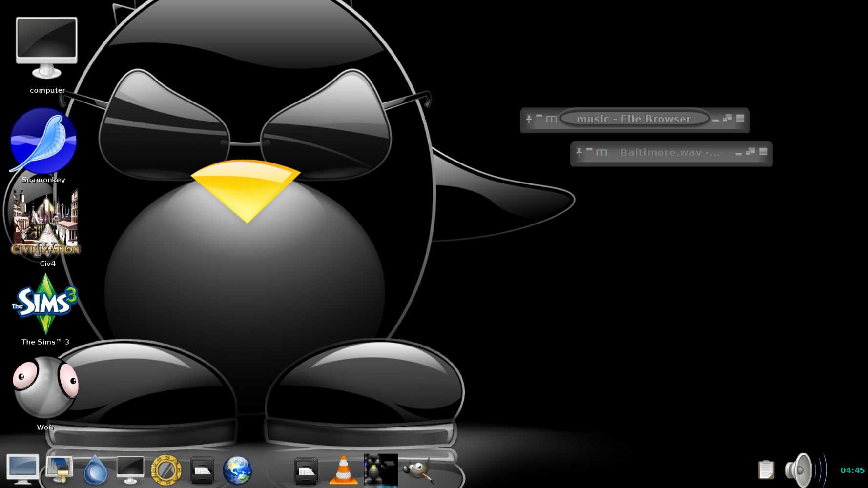Start Civ4 from the Civilization desktop icon
This screenshot has width=868, height=488.
coord(46,223)
